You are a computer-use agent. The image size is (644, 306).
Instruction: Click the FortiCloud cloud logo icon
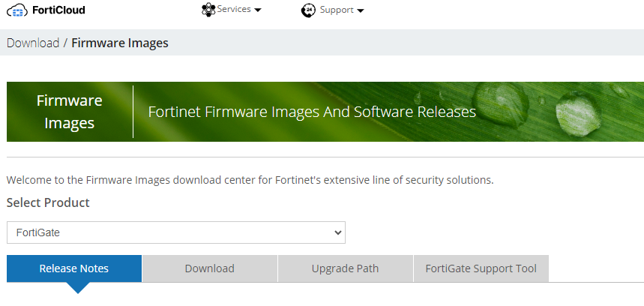17,10
